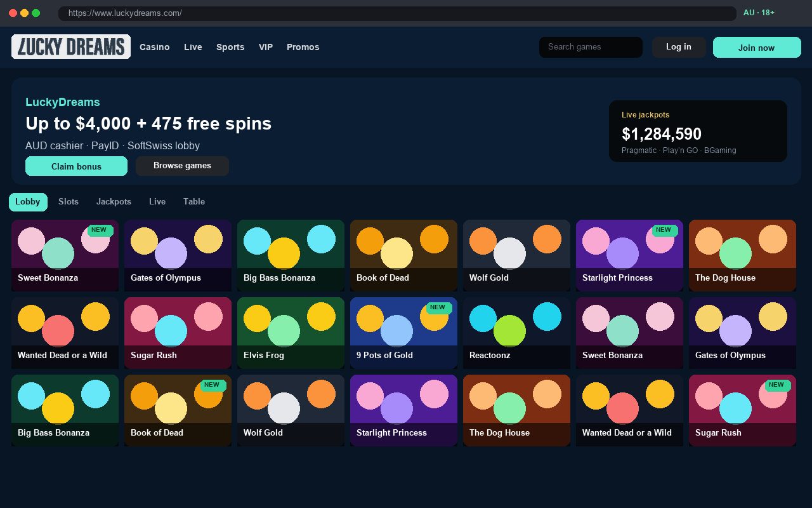
Task: Click the Join now button
Action: 757,48
